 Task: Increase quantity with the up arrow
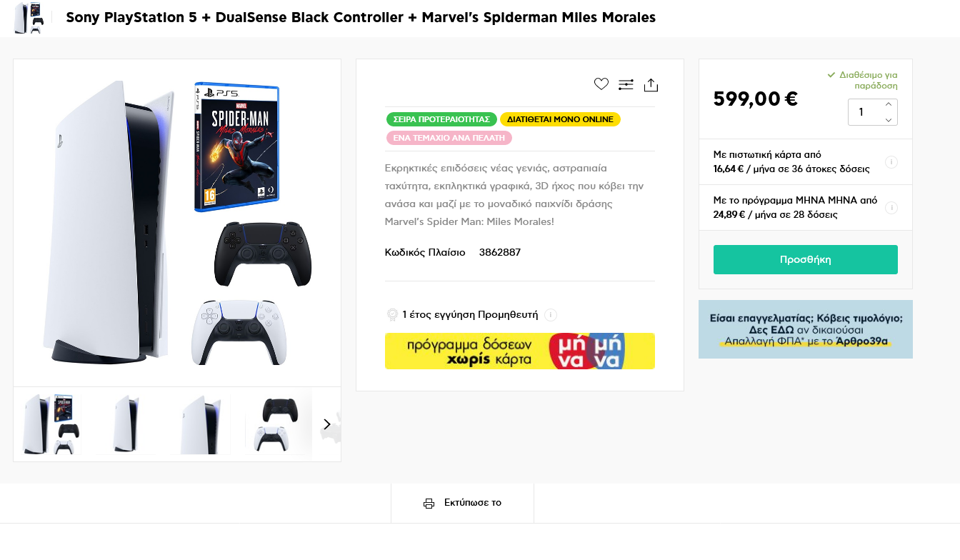[889, 104]
